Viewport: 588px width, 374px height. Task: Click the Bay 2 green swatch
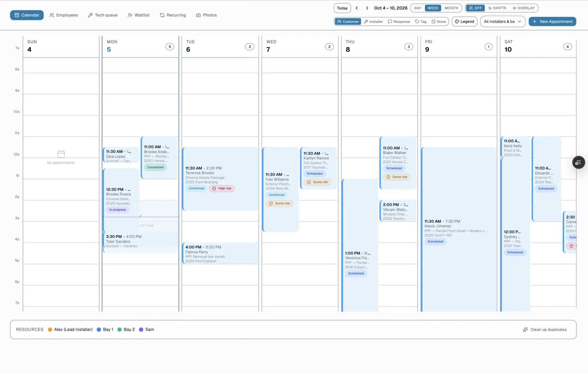coord(120,330)
